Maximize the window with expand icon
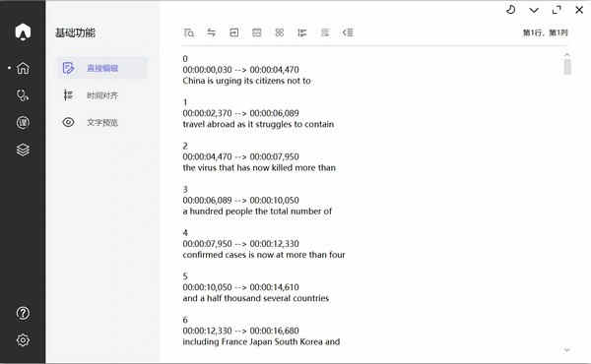Viewport: 591px width, 364px height. (557, 10)
